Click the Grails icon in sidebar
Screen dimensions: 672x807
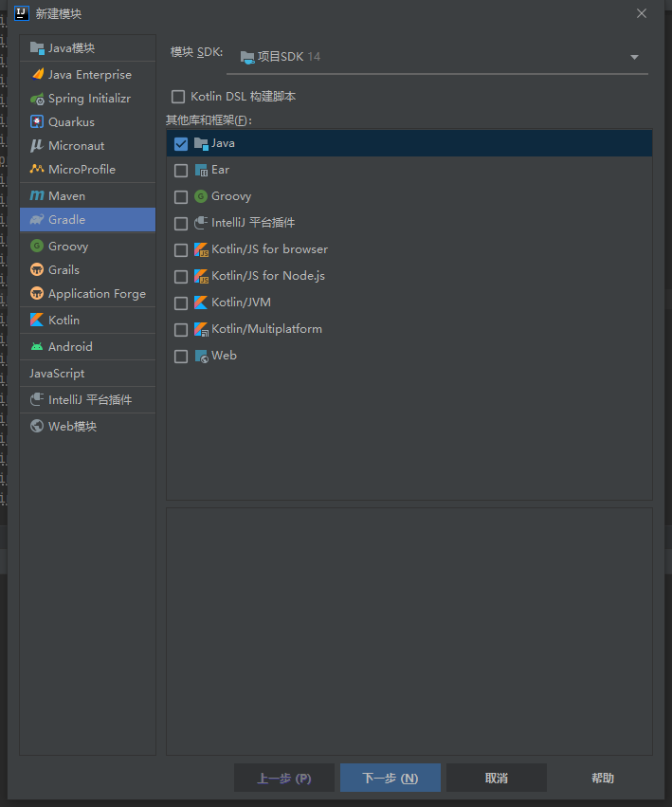pyautogui.click(x=37, y=270)
